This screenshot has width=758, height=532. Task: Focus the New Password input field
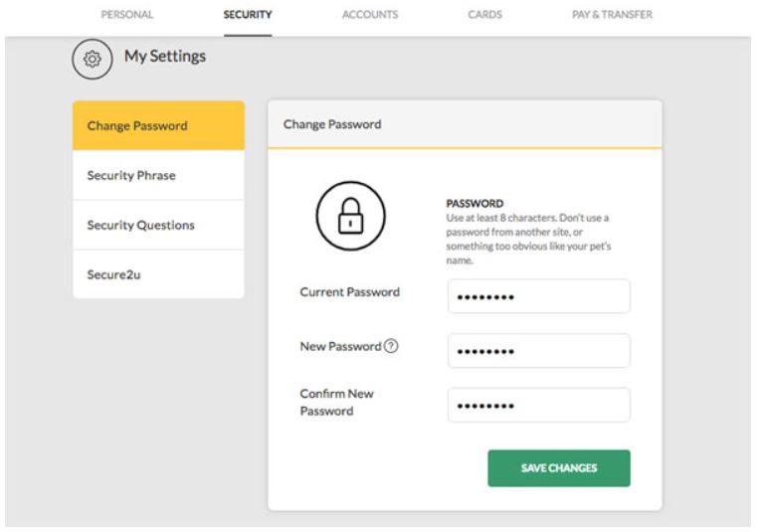pos(538,351)
